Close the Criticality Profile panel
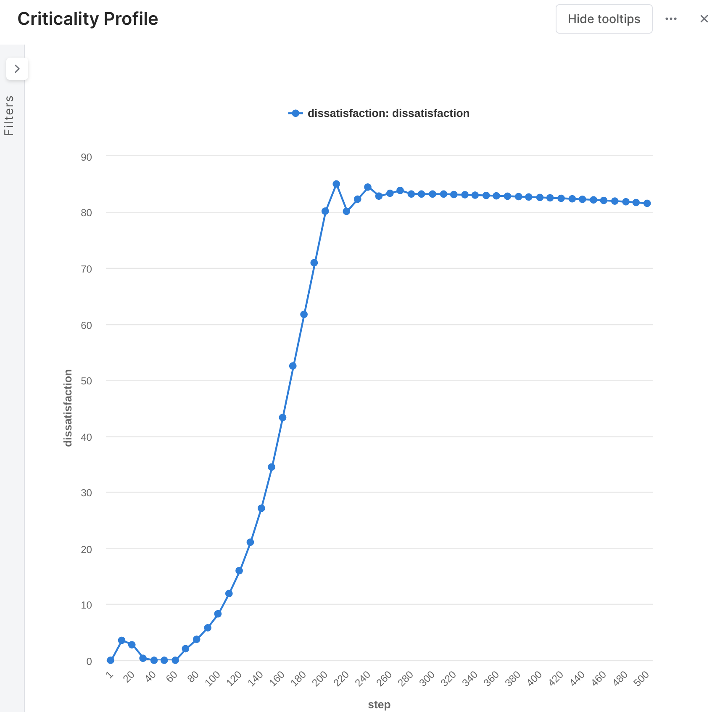 tap(704, 19)
